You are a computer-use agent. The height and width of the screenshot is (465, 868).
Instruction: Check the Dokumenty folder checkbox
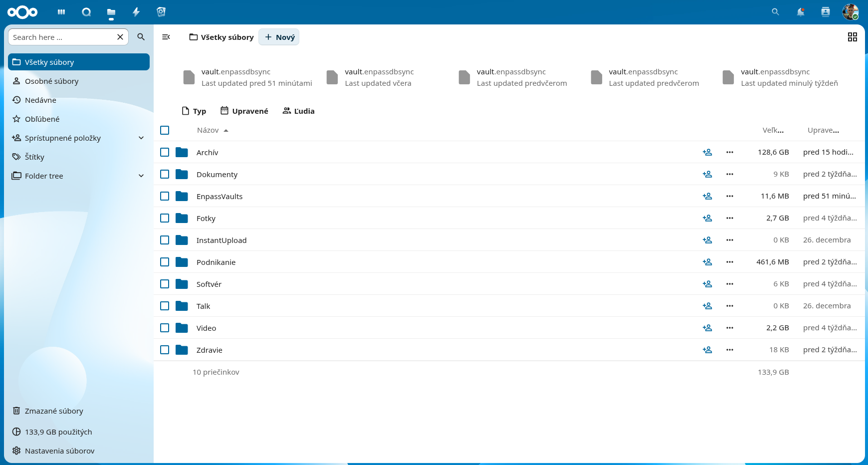point(165,174)
